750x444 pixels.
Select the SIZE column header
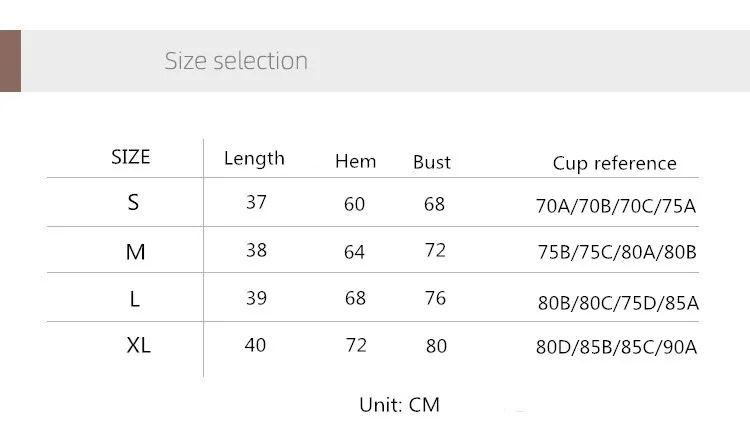[x=131, y=157]
